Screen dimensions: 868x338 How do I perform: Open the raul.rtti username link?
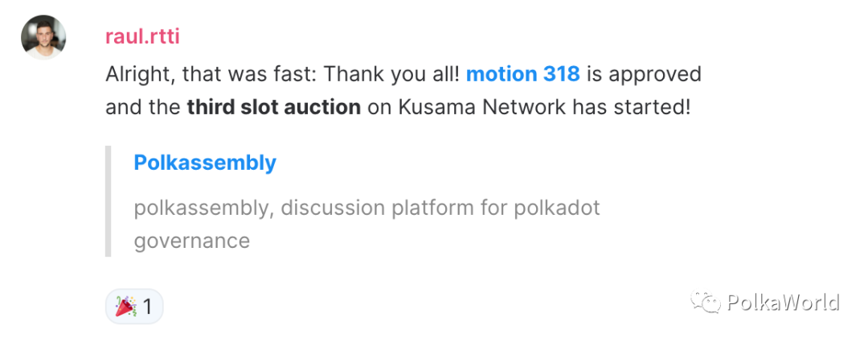(x=142, y=37)
